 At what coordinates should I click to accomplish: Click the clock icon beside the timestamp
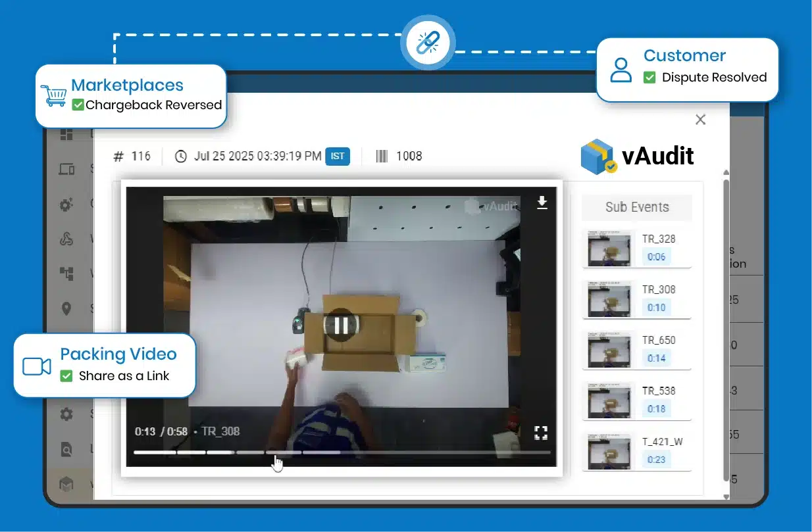(181, 156)
